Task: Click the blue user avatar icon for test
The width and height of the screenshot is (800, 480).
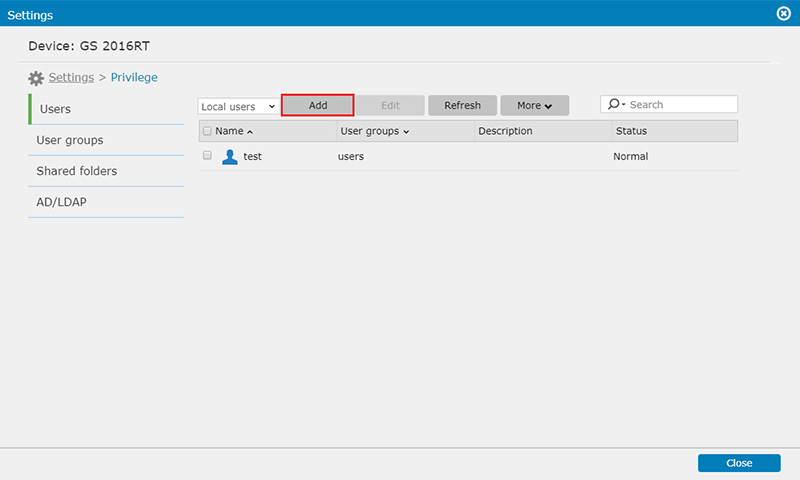Action: [230, 157]
